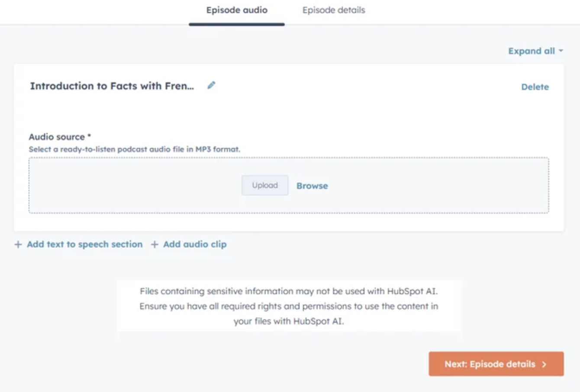Click the caret next to Expand all
The image size is (580, 392).
[561, 51]
